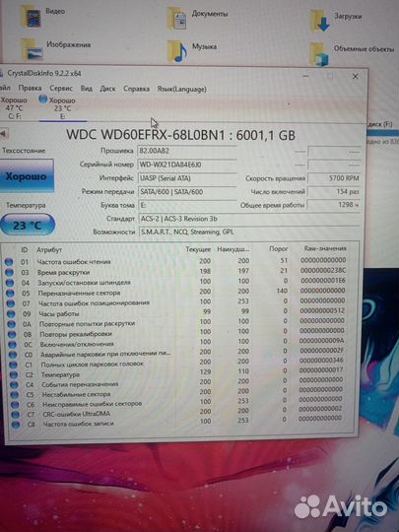Image resolution: width=399 pixels, height=532 pixels.
Task: Click status dot for attribute 04
Action: tap(10, 283)
